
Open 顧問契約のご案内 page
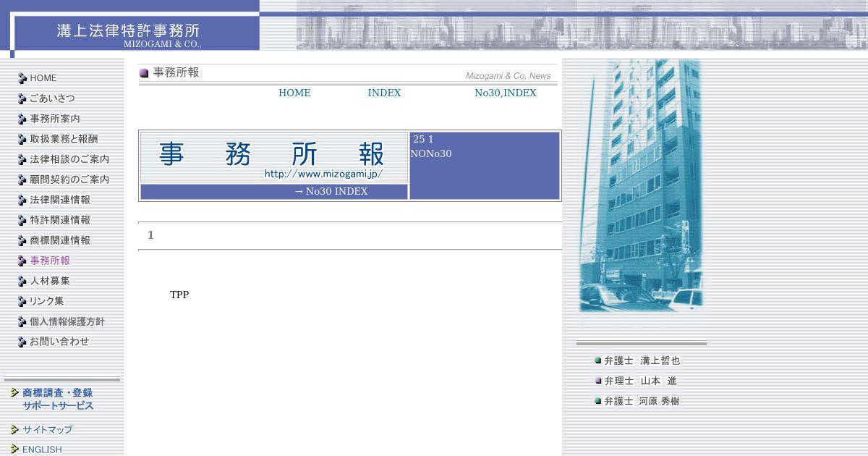69,180
